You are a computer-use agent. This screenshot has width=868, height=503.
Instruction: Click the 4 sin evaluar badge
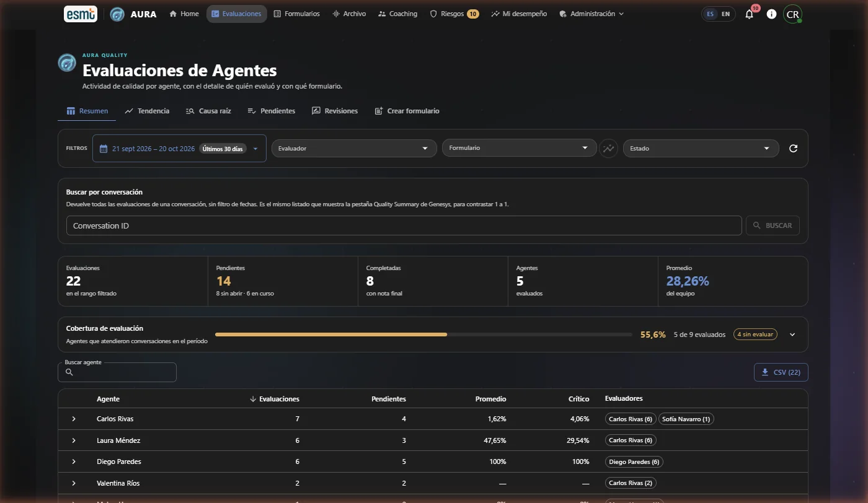(755, 335)
